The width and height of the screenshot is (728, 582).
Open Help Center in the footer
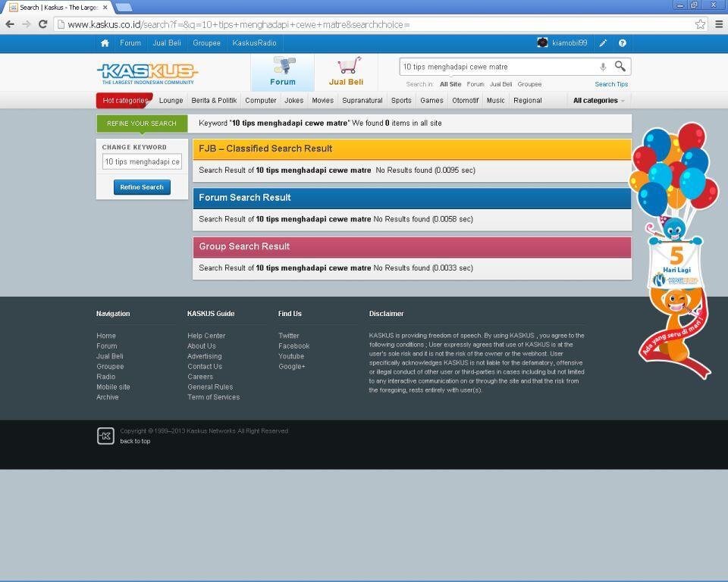tap(206, 336)
